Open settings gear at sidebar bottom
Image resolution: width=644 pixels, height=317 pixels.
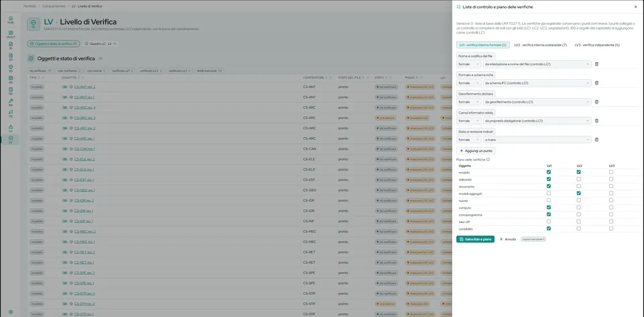(x=11, y=312)
